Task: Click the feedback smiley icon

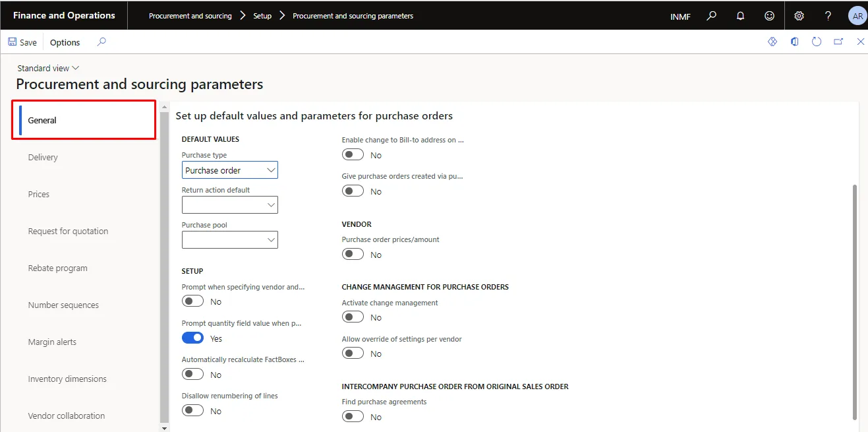Action: pyautogui.click(x=769, y=16)
